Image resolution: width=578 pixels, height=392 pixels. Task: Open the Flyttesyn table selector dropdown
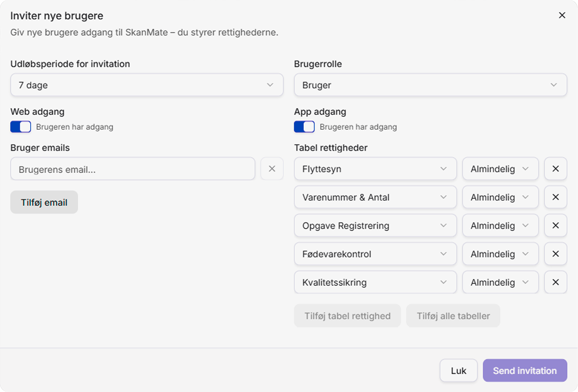click(375, 169)
